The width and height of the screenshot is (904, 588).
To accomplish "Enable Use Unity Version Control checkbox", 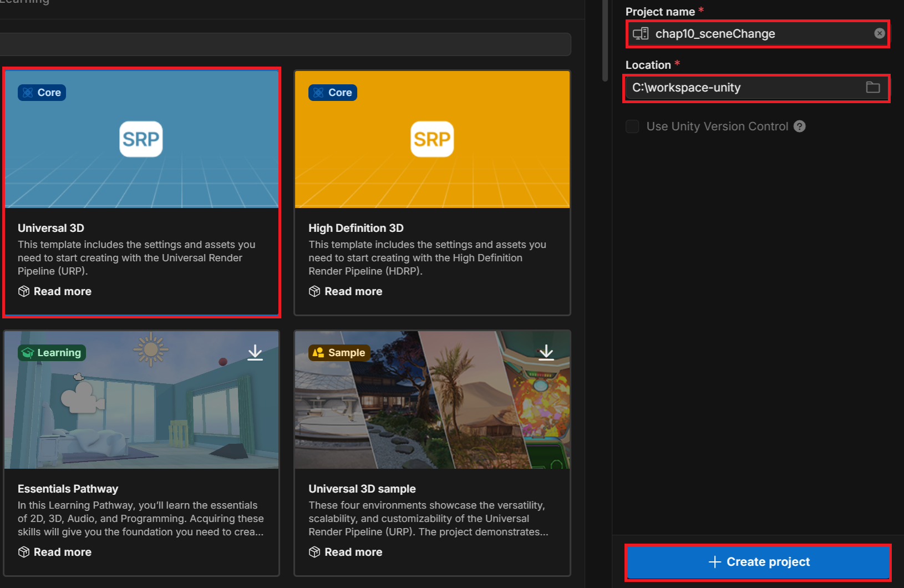I will [x=632, y=126].
